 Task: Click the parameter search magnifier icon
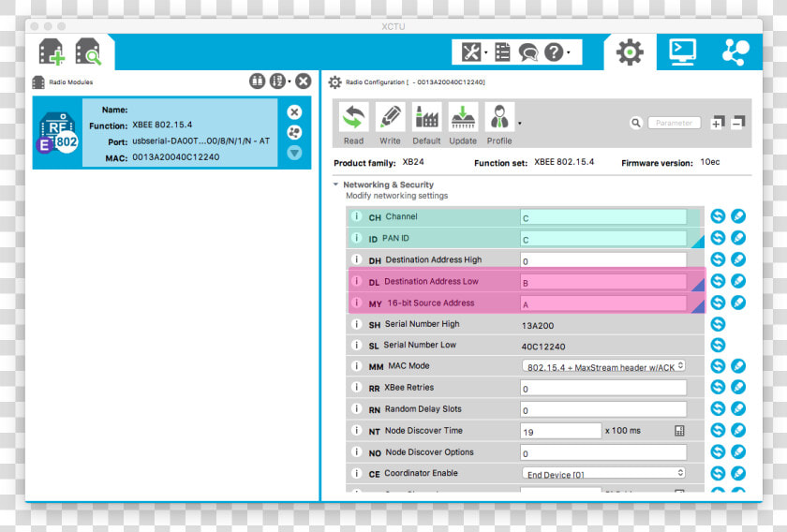tap(636, 123)
